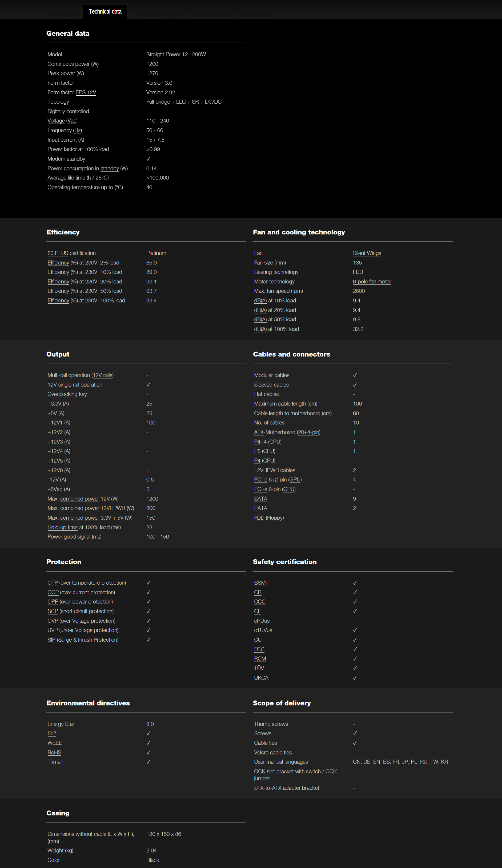Switch to the Technical data tab
The height and width of the screenshot is (868, 502).
pos(105,12)
